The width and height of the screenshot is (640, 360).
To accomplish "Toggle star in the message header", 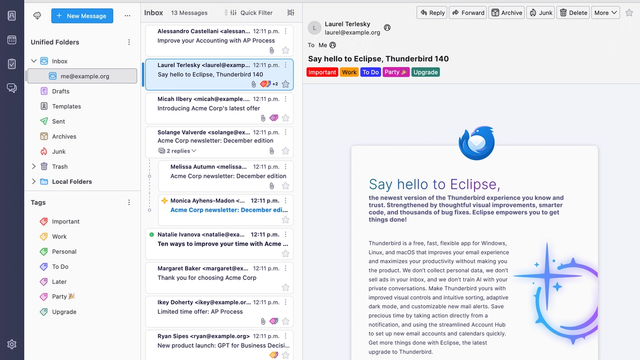I will point(629,13).
